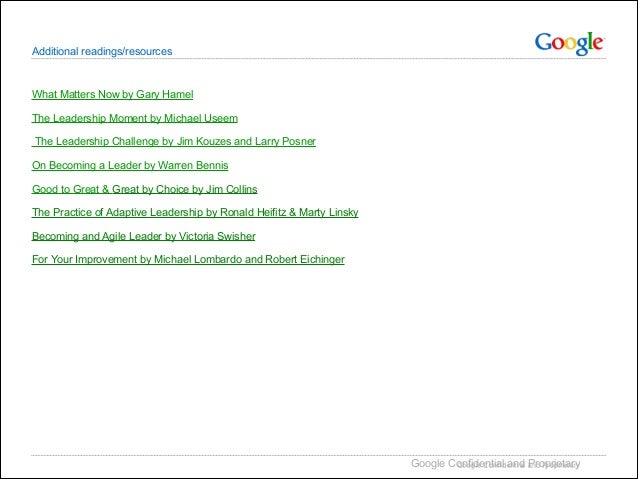Open The Practice of Adaptive Leadership link

click(x=195, y=212)
